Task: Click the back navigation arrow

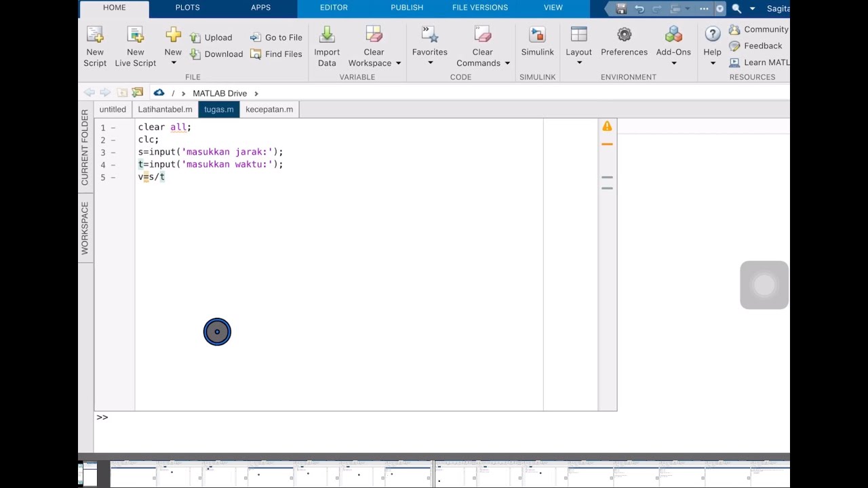Action: (x=90, y=93)
